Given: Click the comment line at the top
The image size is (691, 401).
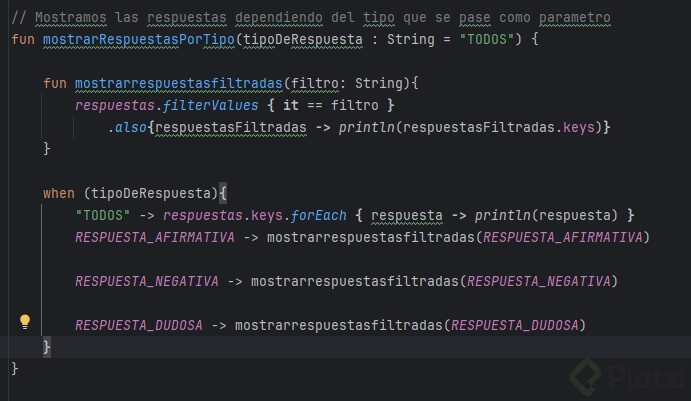Looking at the screenshot, I should pyautogui.click(x=310, y=18).
